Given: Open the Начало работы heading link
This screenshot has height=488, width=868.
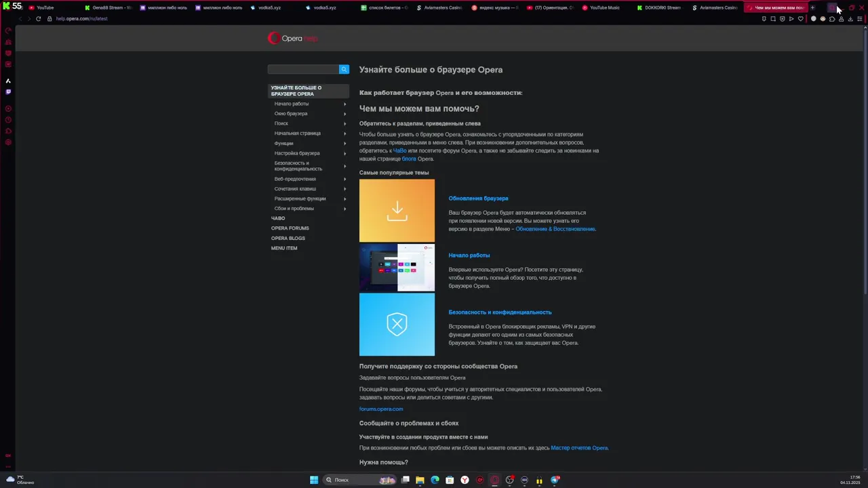Looking at the screenshot, I should (x=469, y=256).
